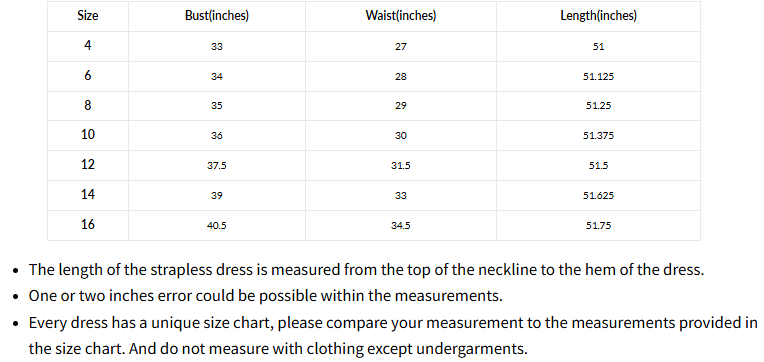
Task: Select the size 16 row label
Action: tap(88, 225)
